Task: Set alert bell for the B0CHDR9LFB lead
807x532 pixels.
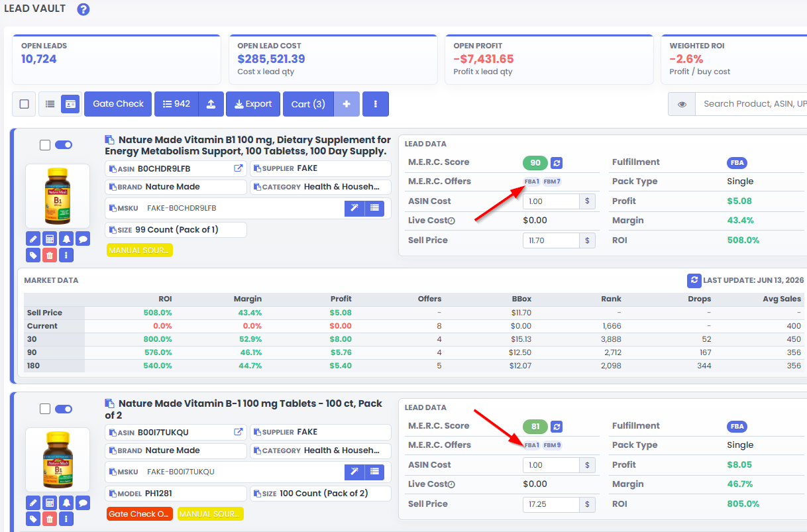Action: tap(66, 239)
